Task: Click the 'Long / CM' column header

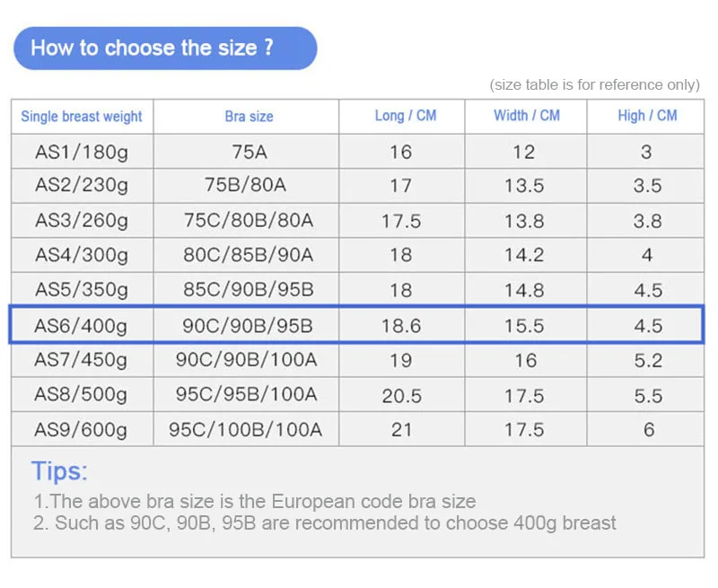Action: tap(402, 117)
